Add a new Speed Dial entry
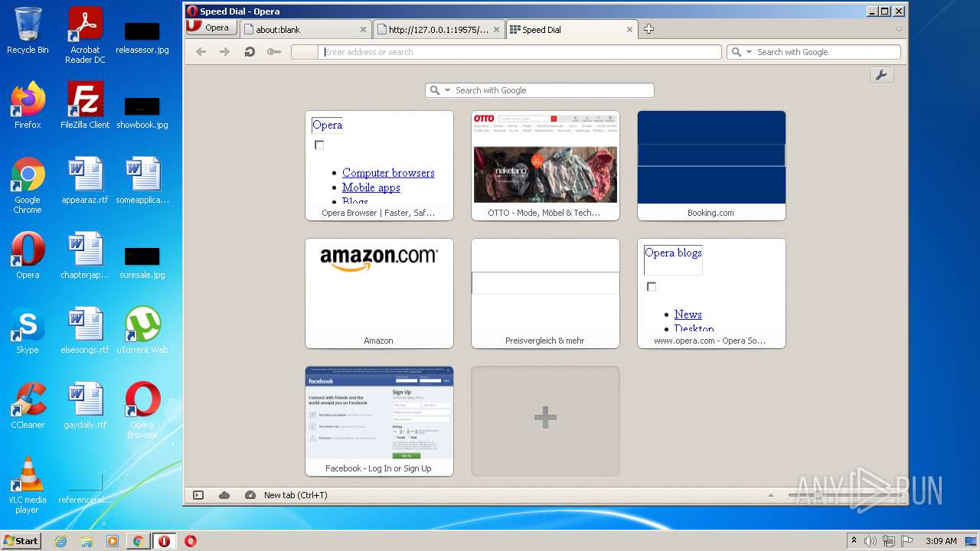The image size is (980, 551). 545,421
